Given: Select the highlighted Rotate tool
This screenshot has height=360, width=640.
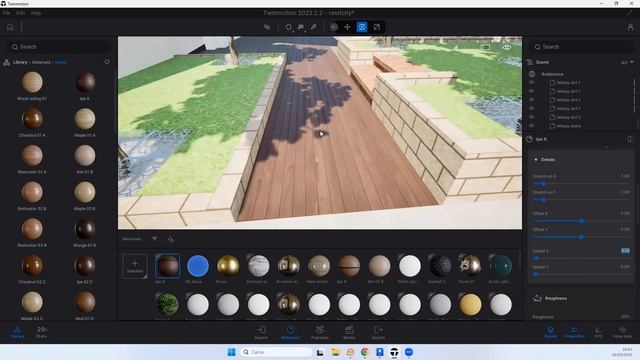Looking at the screenshot, I should coord(362,27).
